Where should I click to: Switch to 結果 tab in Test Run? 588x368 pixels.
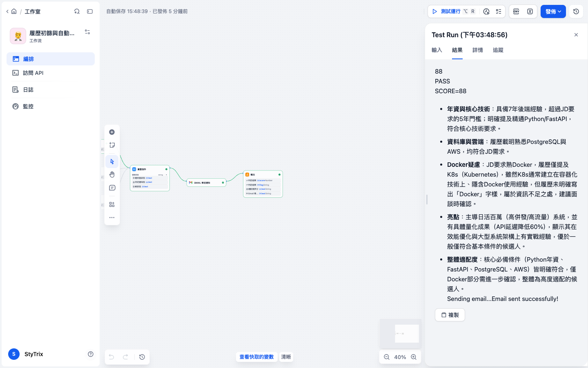(x=457, y=50)
